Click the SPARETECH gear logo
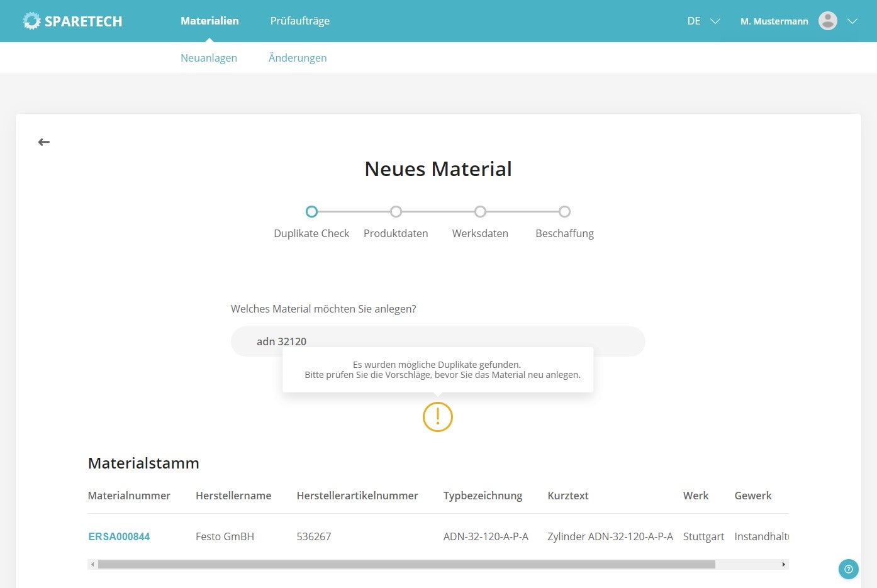 [31, 21]
